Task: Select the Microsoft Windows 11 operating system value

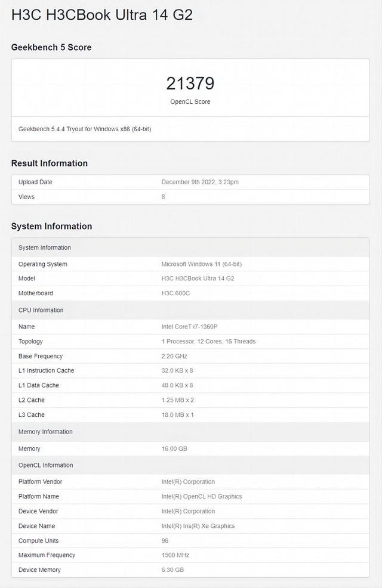Action: pyautogui.click(x=201, y=264)
